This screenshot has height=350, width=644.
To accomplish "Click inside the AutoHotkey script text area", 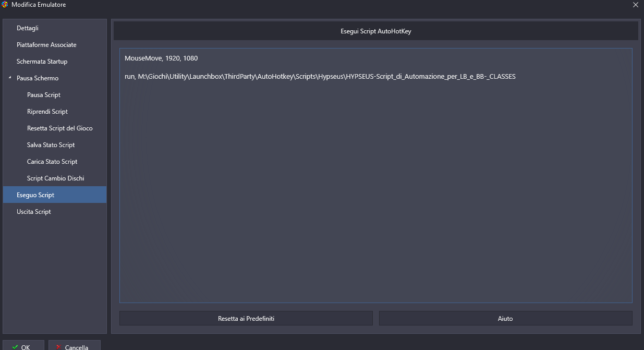I will (x=375, y=175).
